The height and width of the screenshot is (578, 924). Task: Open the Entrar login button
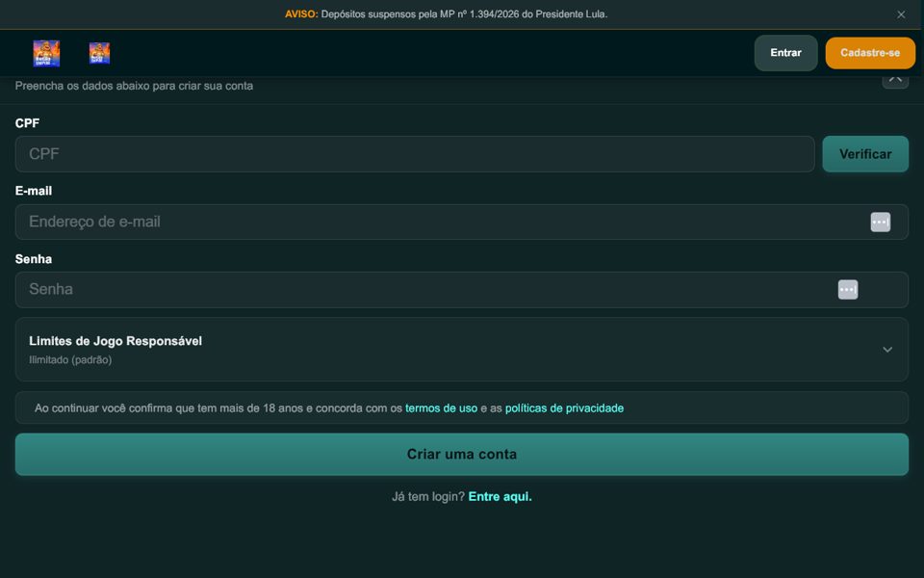coord(785,53)
